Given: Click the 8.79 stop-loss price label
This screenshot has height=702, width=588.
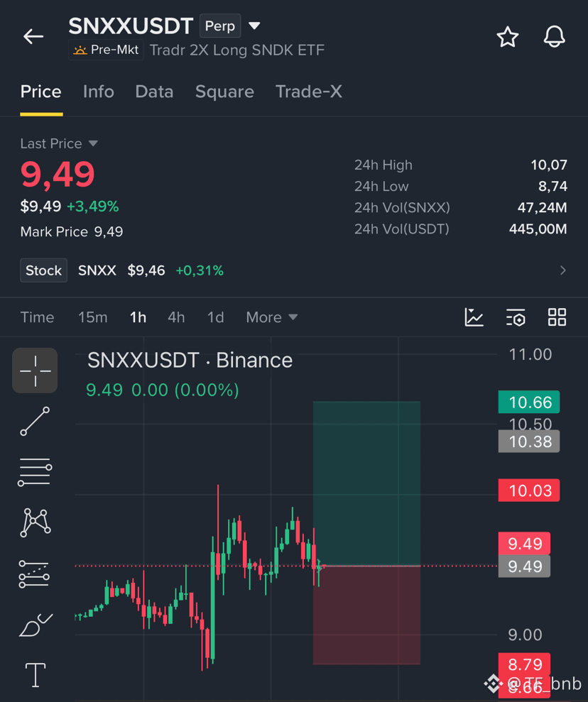Looking at the screenshot, I should click(x=524, y=664).
